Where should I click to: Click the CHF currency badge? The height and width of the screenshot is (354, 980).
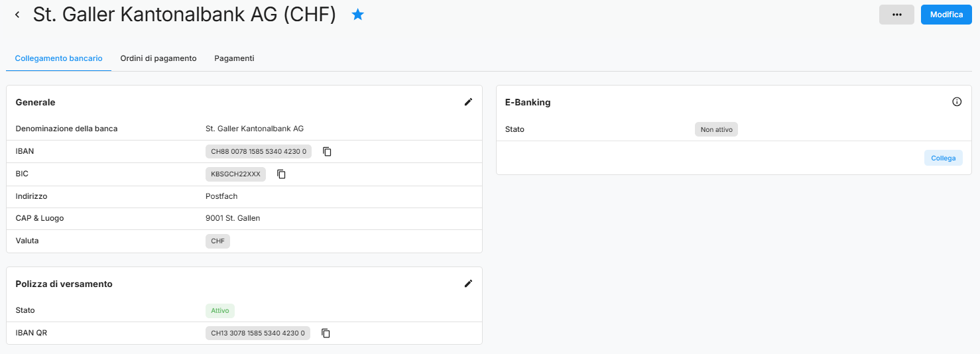coord(217,241)
